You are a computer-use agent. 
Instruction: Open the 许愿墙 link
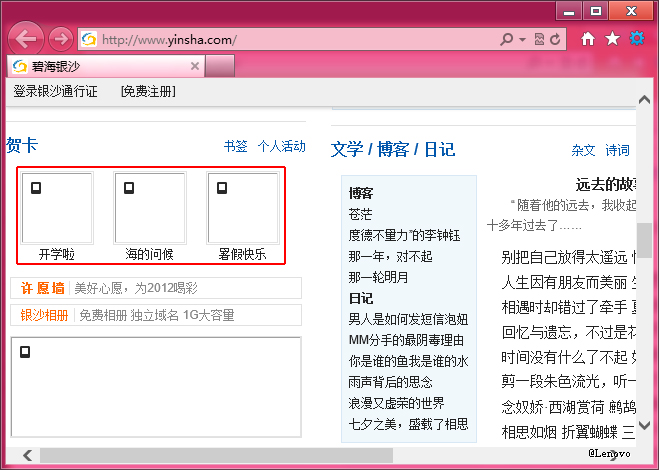click(42, 288)
